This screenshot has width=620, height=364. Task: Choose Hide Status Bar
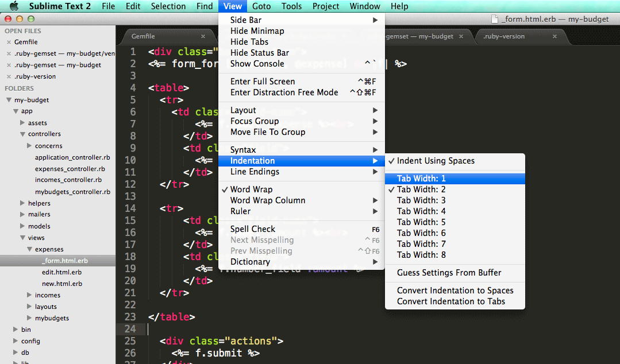point(301,53)
